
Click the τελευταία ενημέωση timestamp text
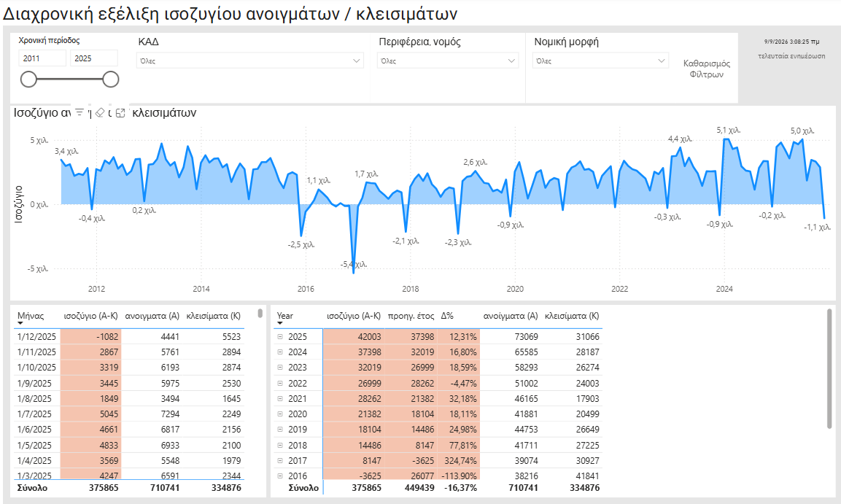[x=791, y=55]
